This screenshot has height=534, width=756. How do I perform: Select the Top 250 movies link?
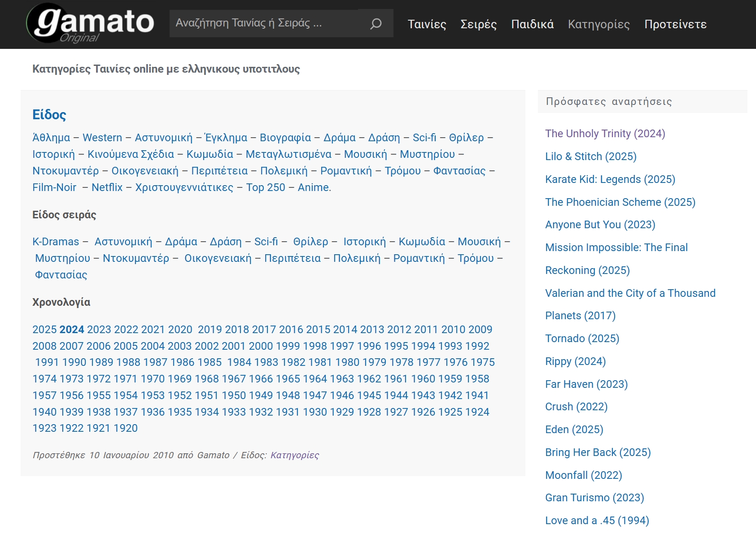[265, 187]
